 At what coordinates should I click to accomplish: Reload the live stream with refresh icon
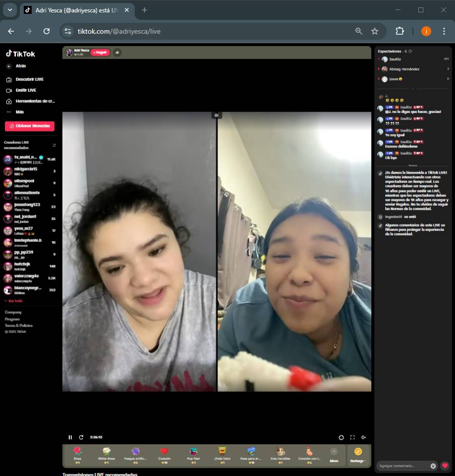point(81,437)
